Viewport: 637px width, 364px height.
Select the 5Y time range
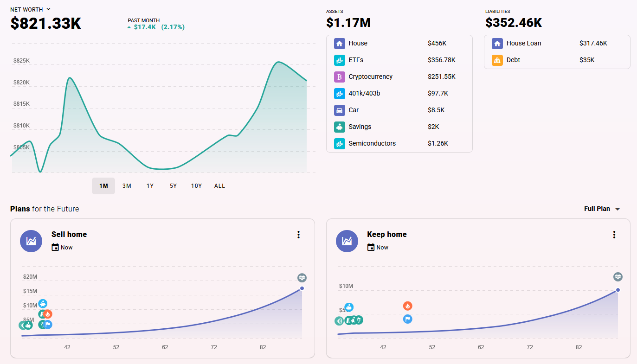coord(173,186)
